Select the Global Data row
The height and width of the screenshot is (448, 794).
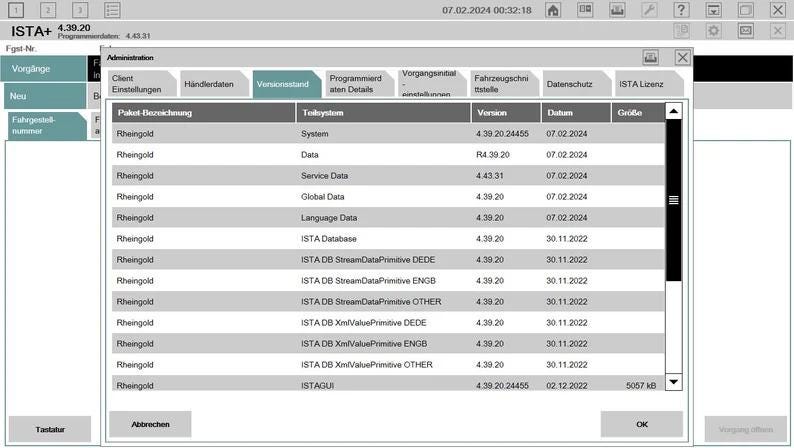pyautogui.click(x=388, y=197)
